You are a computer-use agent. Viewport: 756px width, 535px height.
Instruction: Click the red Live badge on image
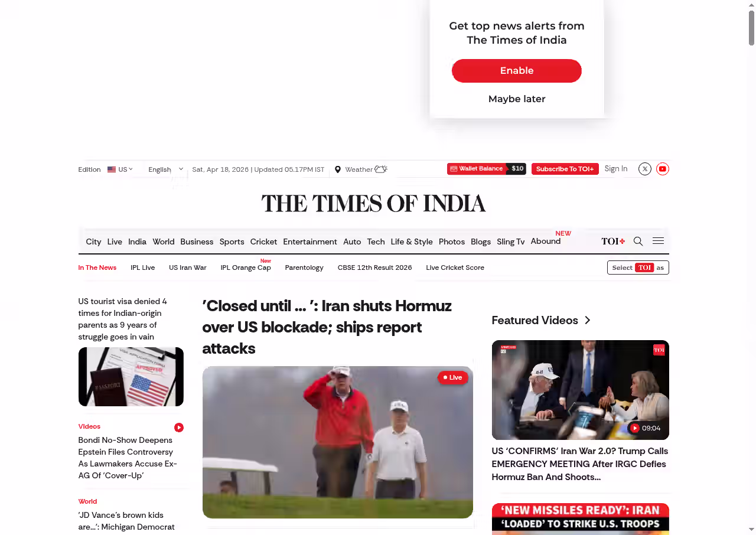click(x=453, y=377)
